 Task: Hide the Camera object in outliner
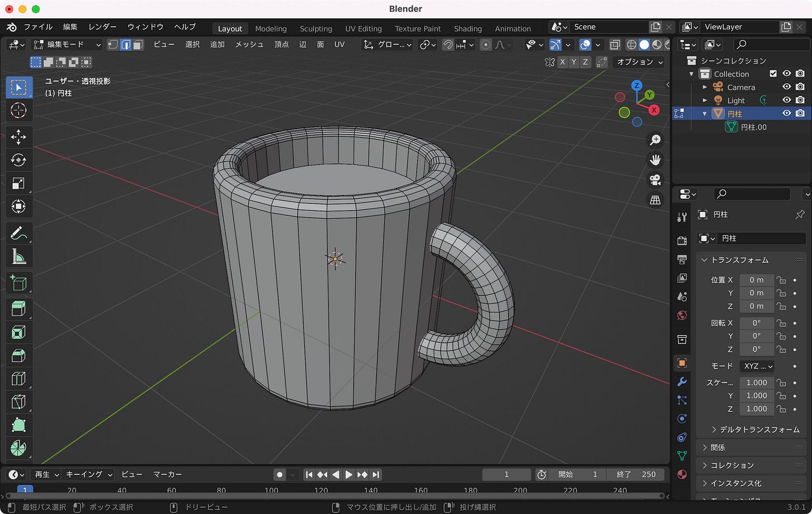(786, 87)
